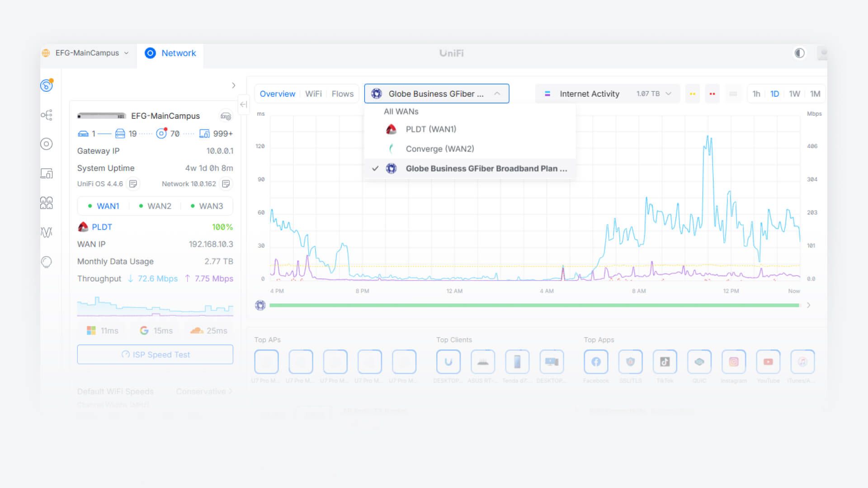Run the ISP Speed Test
The width and height of the screenshot is (868, 488).
click(155, 355)
